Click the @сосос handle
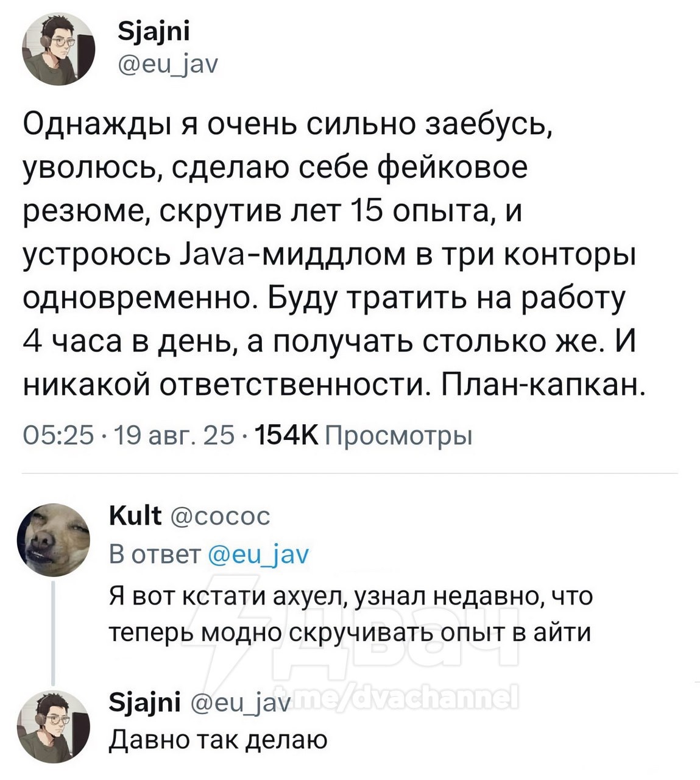The width and height of the screenshot is (700, 780). 220,517
